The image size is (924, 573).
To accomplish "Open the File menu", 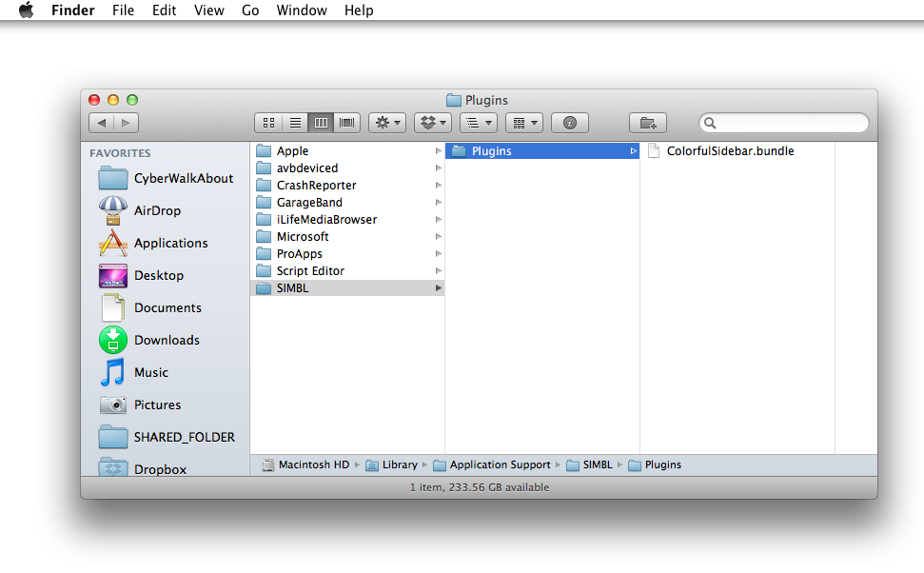I will 123,10.
